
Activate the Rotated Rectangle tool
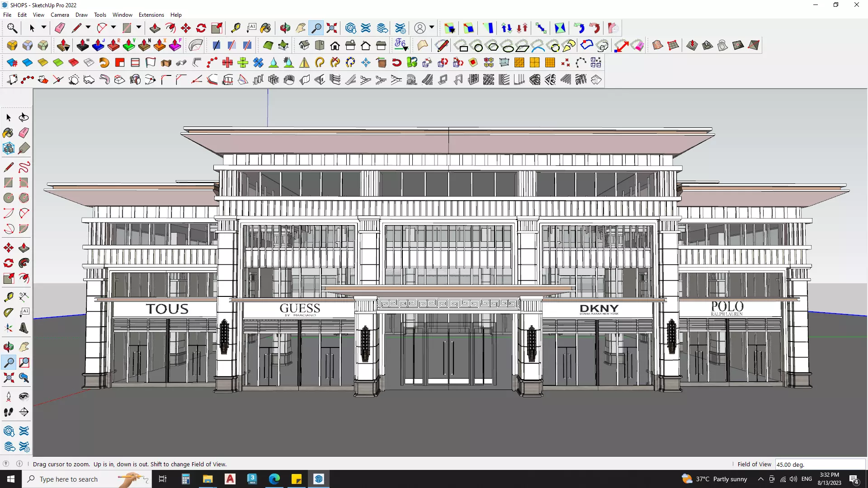24,183
